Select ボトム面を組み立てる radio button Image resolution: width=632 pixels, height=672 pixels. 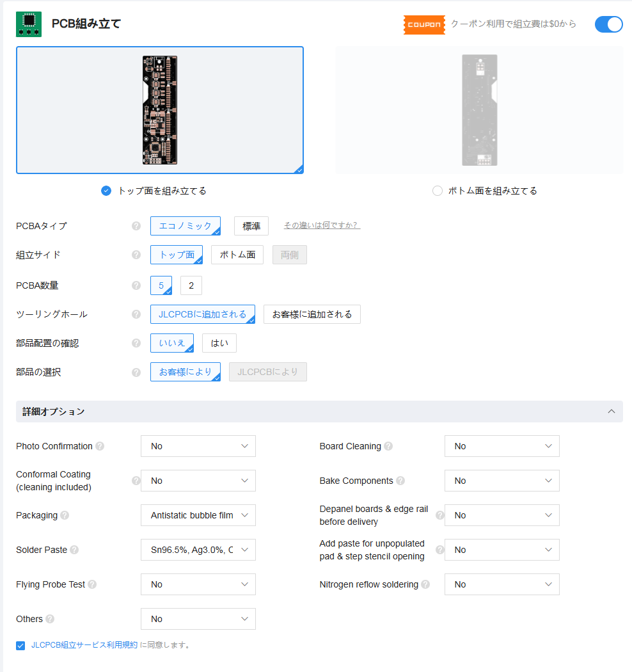click(x=437, y=191)
